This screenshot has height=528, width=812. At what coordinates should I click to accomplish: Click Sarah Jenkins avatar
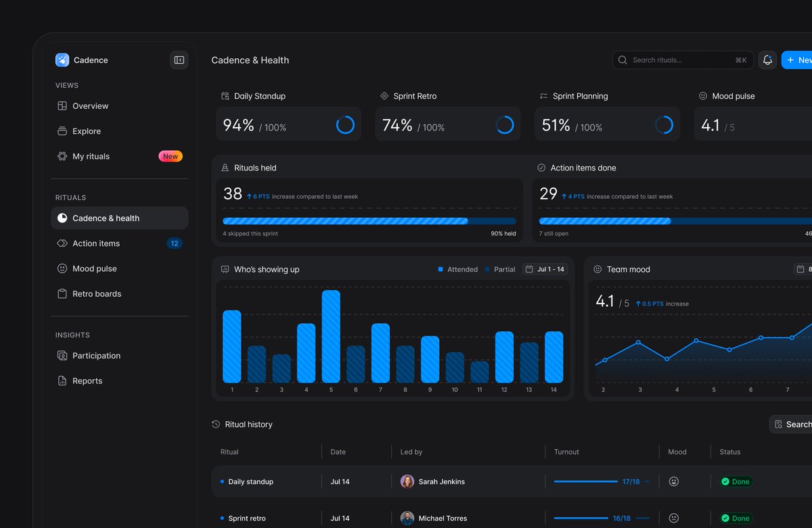point(407,481)
